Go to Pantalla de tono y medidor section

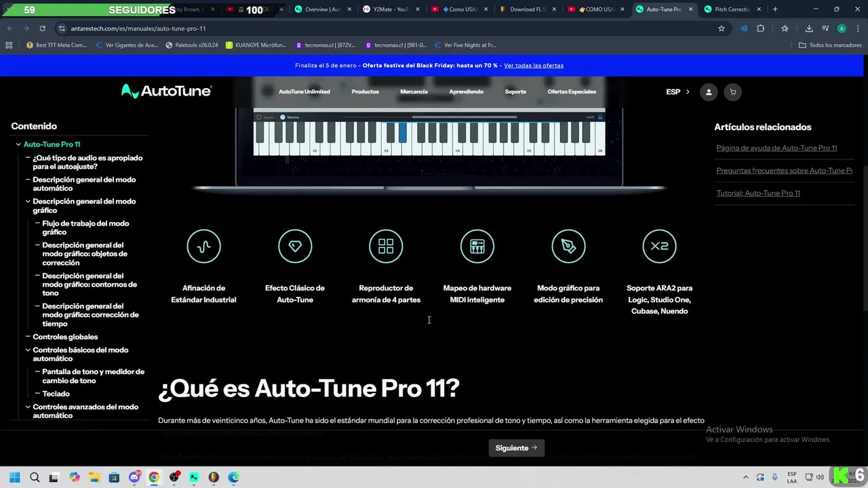pos(93,376)
